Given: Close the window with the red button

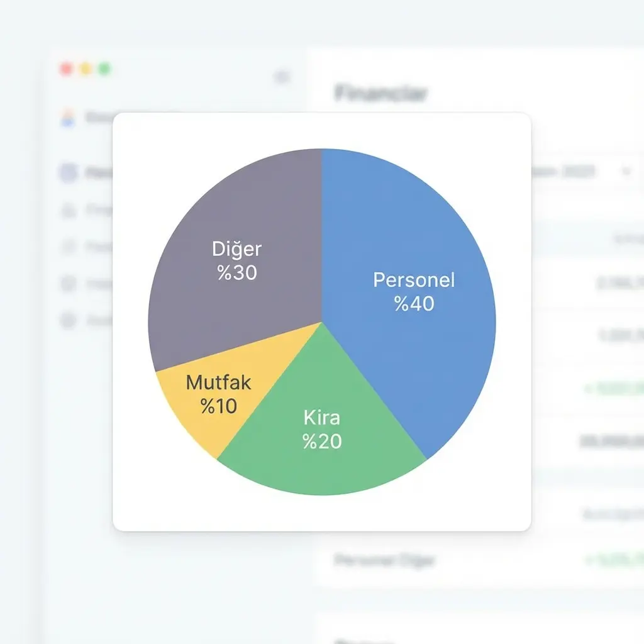Looking at the screenshot, I should click(x=66, y=69).
